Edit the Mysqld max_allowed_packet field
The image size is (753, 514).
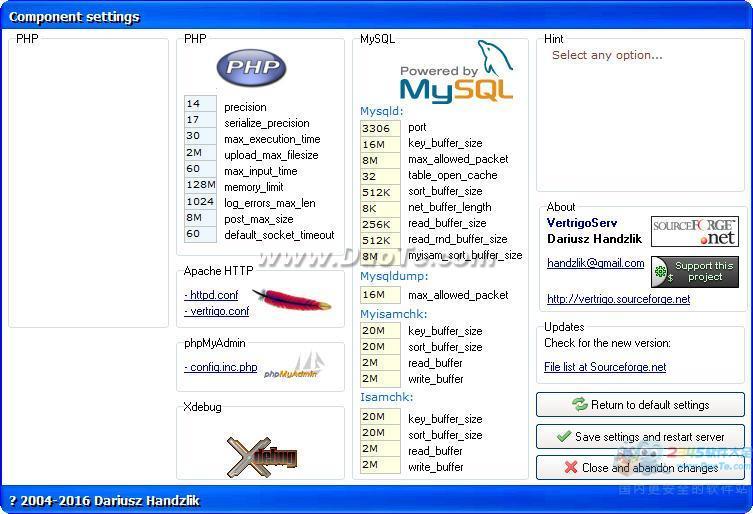click(x=380, y=160)
